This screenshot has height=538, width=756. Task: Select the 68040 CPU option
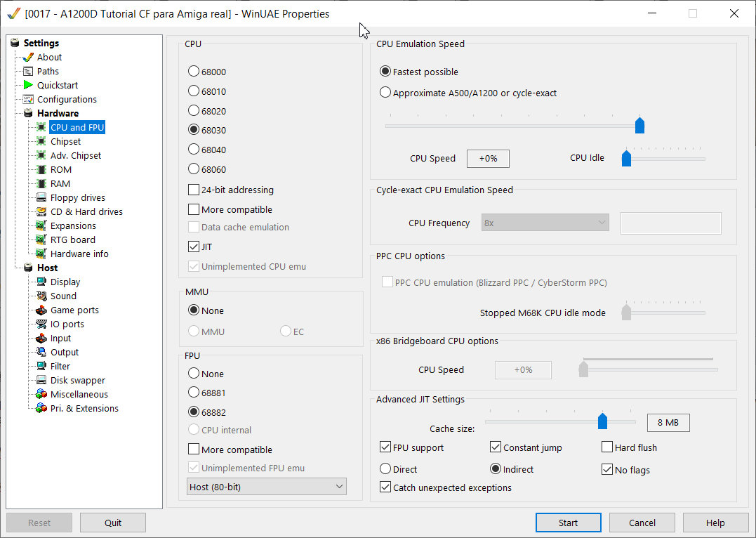coord(193,149)
